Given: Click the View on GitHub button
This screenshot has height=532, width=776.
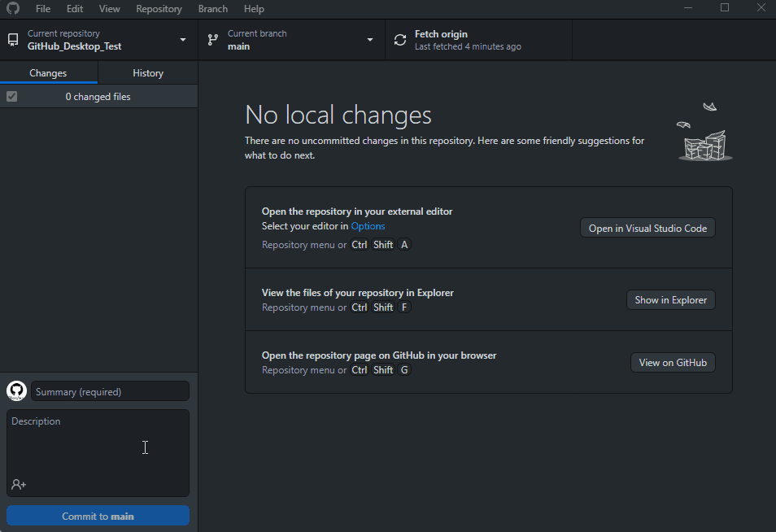Looking at the screenshot, I should (673, 363).
